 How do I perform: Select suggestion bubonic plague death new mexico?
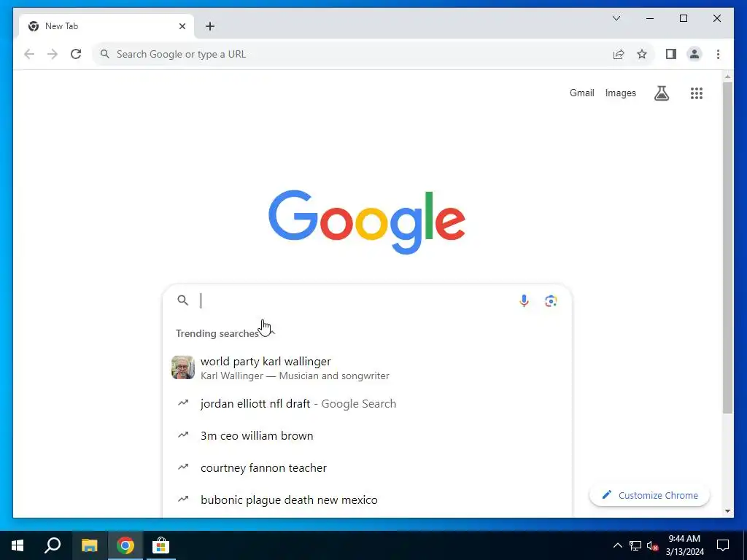(x=367, y=499)
